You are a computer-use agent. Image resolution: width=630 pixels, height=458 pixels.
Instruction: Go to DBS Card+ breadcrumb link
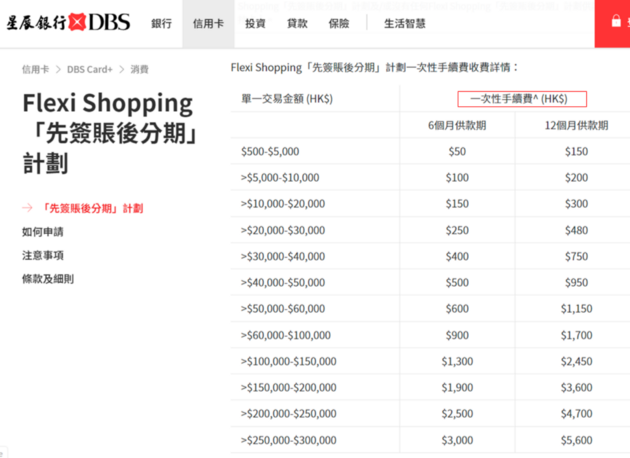90,70
